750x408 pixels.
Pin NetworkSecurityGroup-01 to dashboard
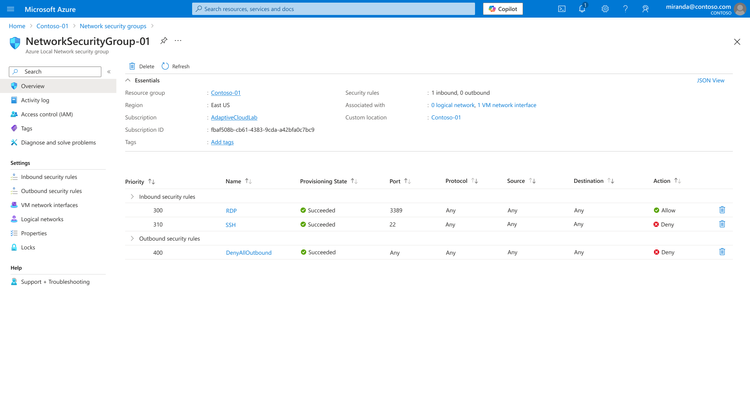[x=164, y=41]
